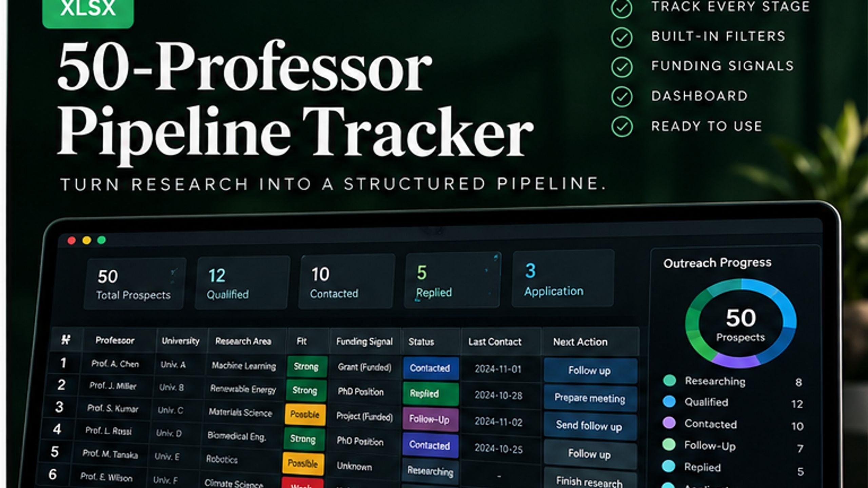Click the Univ. A cell
This screenshot has height=488, width=868.
[173, 365]
